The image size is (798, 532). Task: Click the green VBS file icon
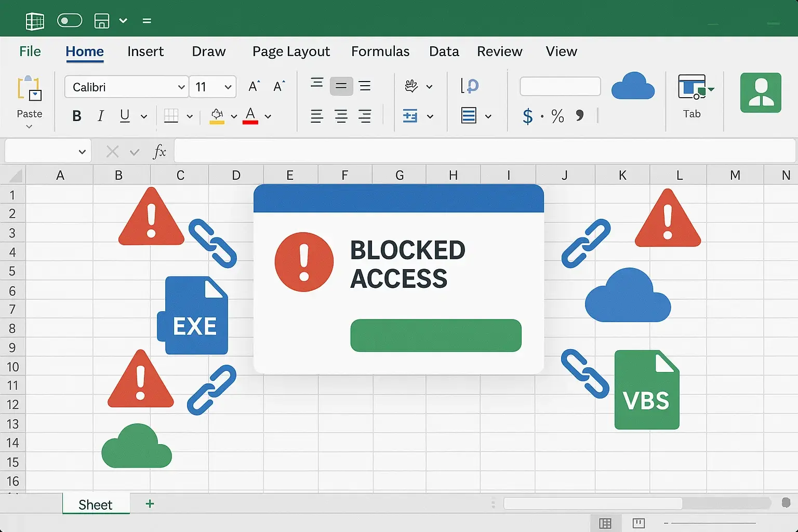(x=647, y=390)
